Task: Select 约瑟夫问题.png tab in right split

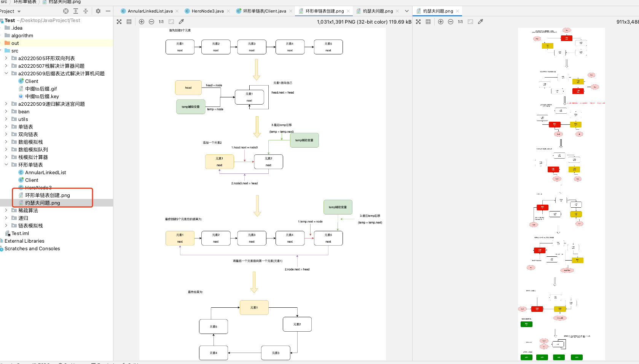Action: tap(438, 11)
